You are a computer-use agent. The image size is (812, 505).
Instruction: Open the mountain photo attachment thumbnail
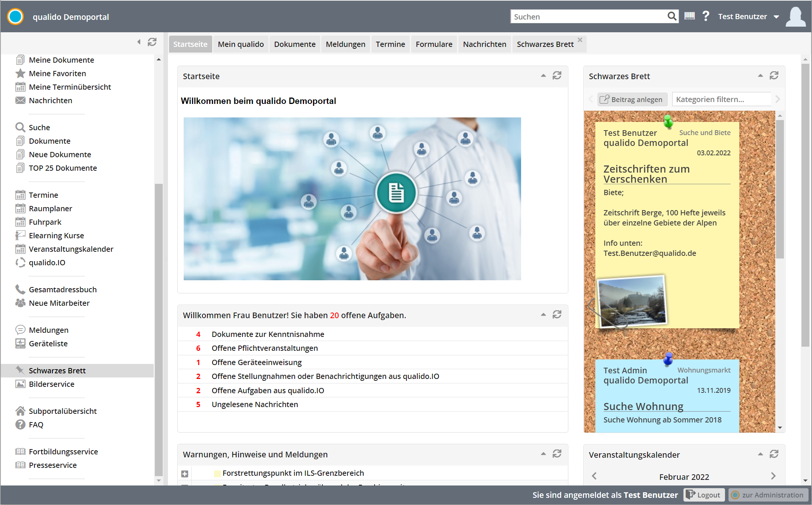[632, 301]
